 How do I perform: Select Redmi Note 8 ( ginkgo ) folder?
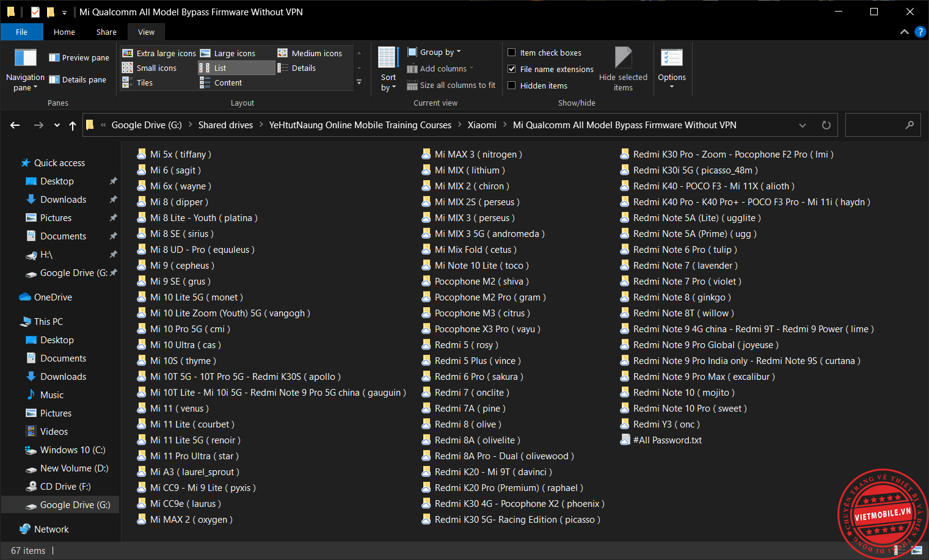tap(676, 297)
